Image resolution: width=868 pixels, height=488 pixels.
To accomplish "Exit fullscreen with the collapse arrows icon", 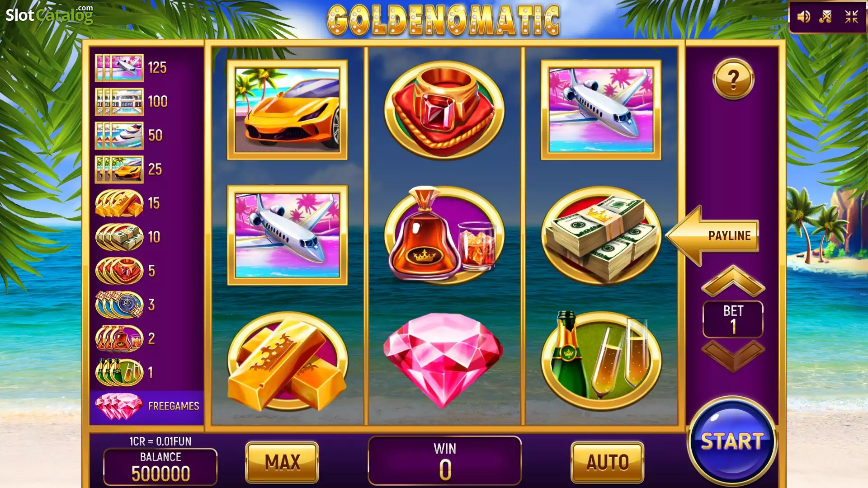I will [851, 17].
